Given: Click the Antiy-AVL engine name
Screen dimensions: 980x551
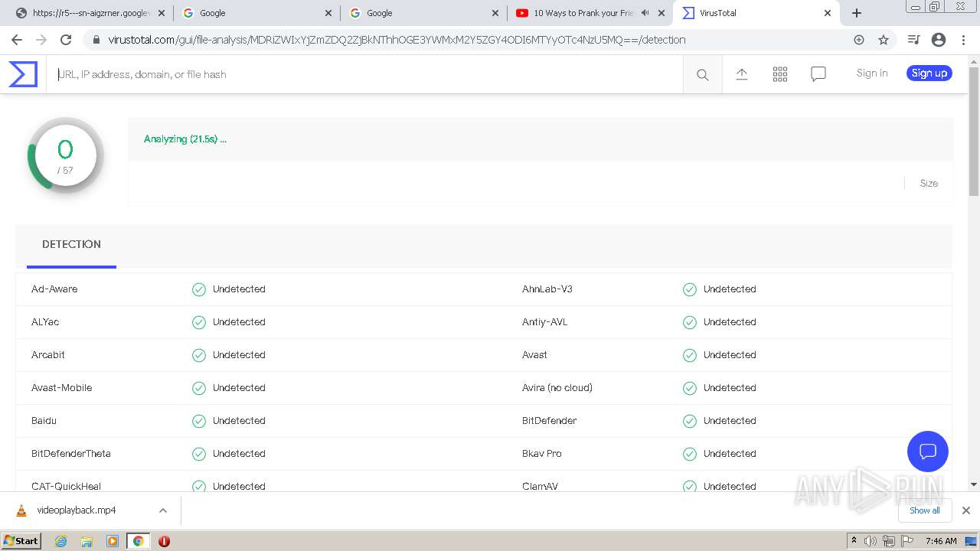Looking at the screenshot, I should [x=545, y=322].
